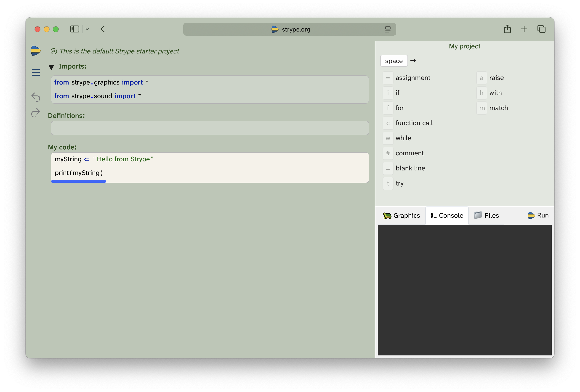
Task: Insert an assignment frame with = key
Action: [388, 78]
